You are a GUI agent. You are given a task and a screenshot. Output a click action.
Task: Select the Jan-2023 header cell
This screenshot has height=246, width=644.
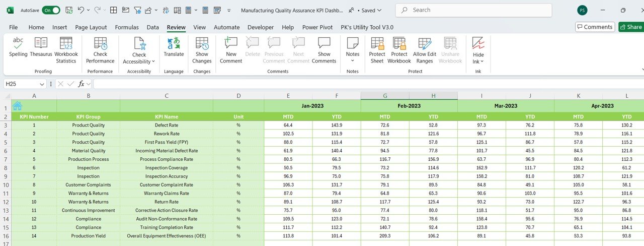[312, 106]
